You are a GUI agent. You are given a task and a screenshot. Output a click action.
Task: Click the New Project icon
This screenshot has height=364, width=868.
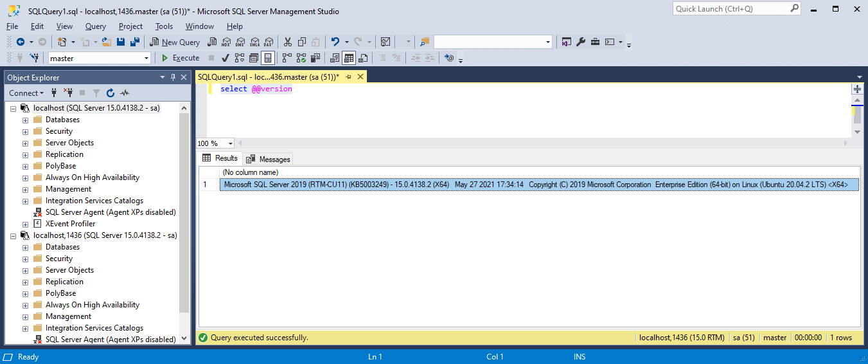pyautogui.click(x=62, y=42)
